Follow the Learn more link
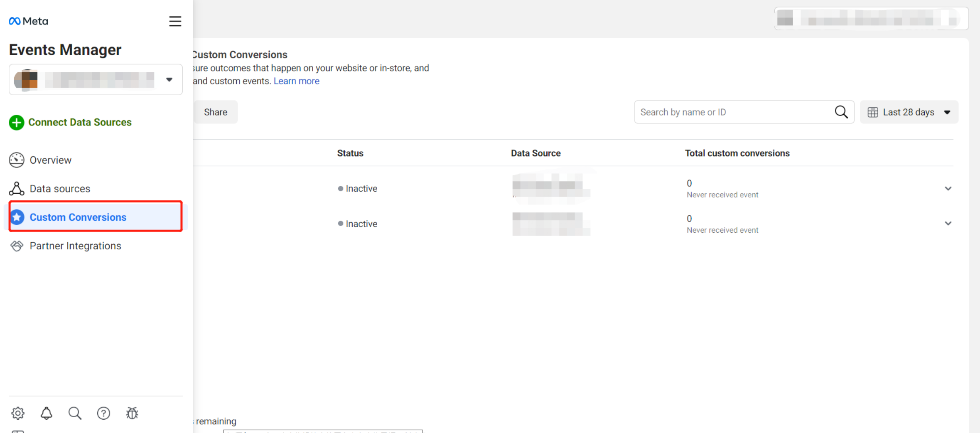Image resolution: width=980 pixels, height=433 pixels. (x=296, y=81)
